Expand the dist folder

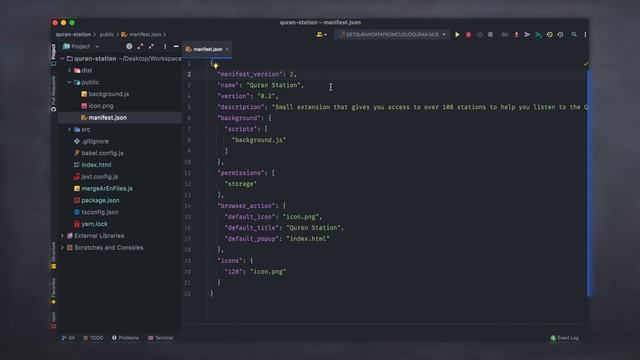point(69,71)
